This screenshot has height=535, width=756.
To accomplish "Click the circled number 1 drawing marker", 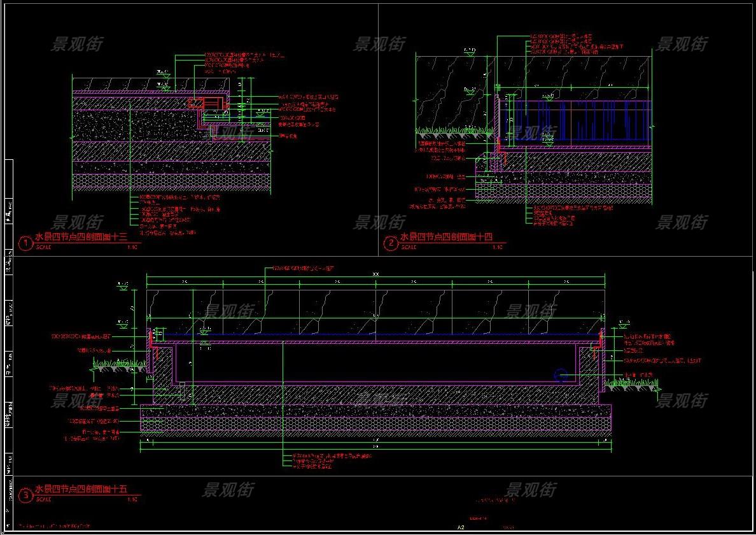I will pos(25,243).
